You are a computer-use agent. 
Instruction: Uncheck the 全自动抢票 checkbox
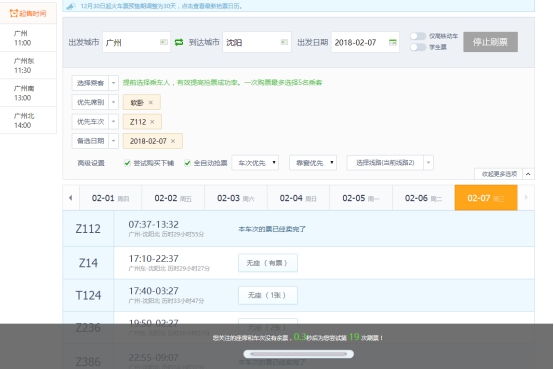pos(188,163)
